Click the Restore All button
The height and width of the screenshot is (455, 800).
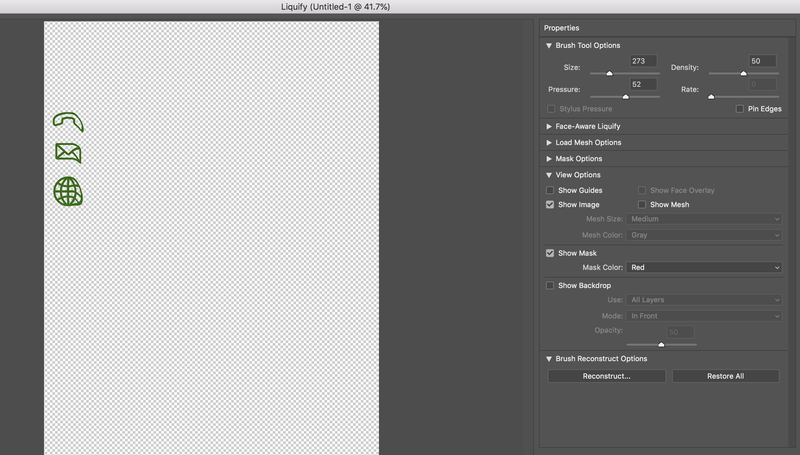(726, 376)
